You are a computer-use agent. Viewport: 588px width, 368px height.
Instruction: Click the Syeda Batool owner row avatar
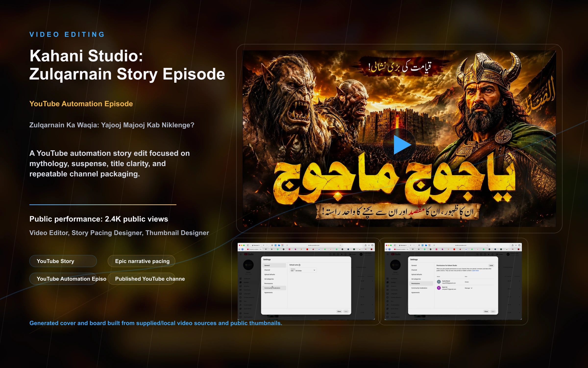click(x=439, y=282)
